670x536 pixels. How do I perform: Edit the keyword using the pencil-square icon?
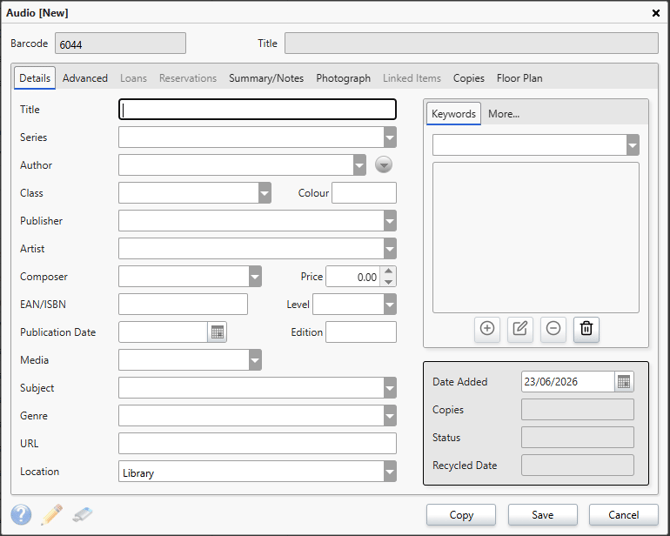coord(520,329)
